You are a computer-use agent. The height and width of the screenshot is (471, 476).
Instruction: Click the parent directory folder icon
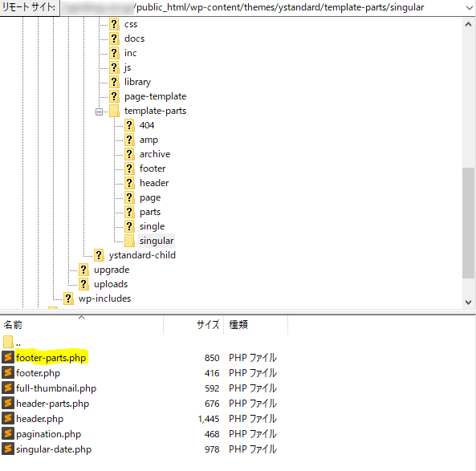click(x=8, y=342)
